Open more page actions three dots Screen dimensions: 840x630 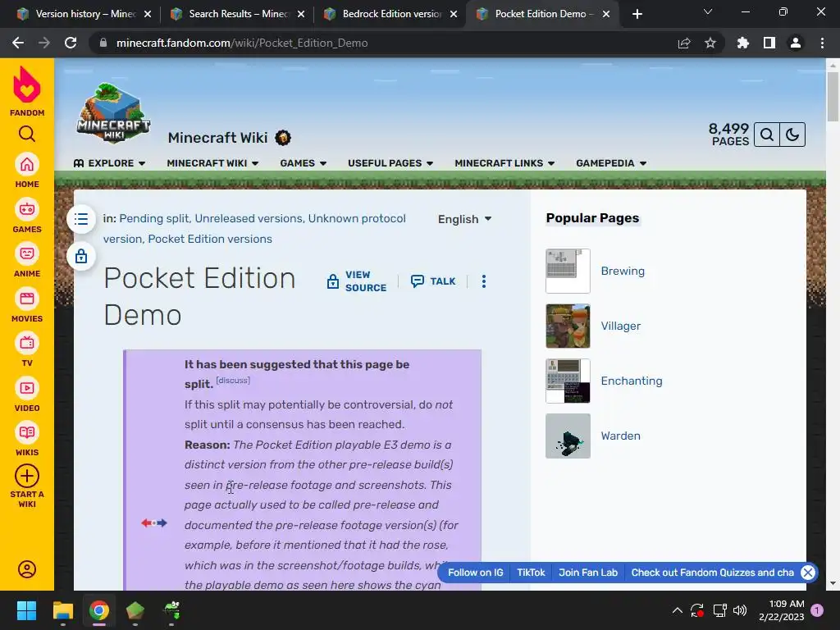tap(484, 281)
